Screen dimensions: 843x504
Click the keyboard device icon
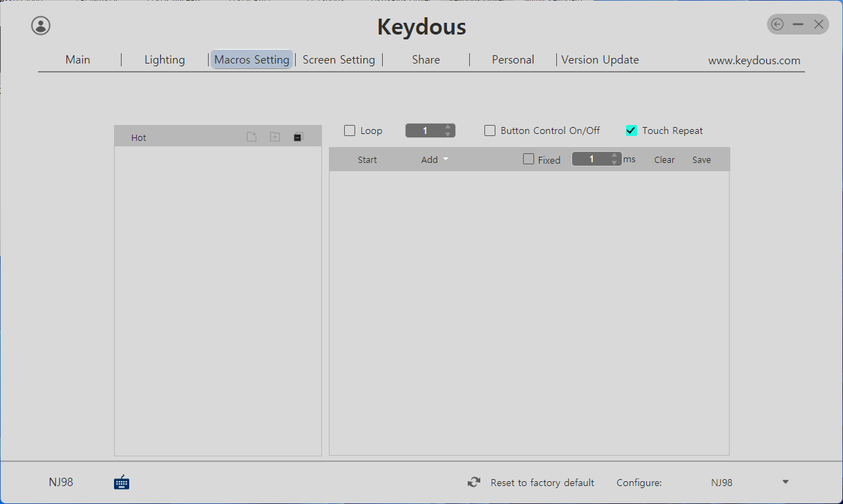pyautogui.click(x=122, y=482)
